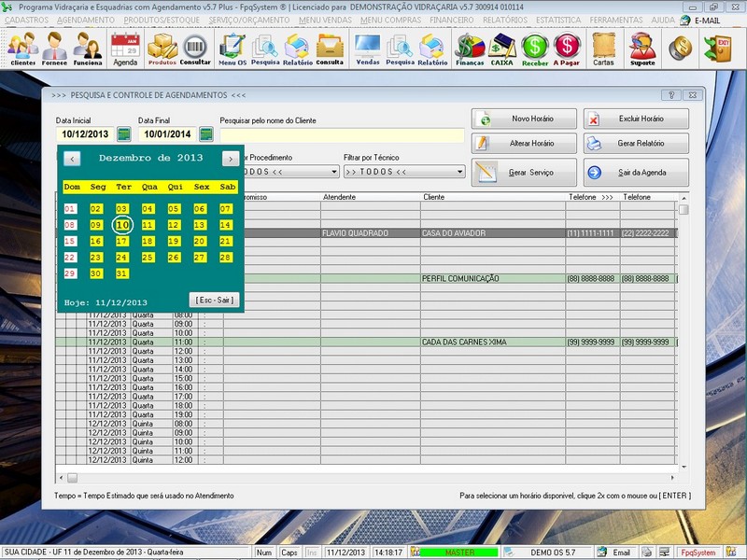The height and width of the screenshot is (560, 747).
Task: Open the Cartas scroll icon
Action: click(603, 48)
